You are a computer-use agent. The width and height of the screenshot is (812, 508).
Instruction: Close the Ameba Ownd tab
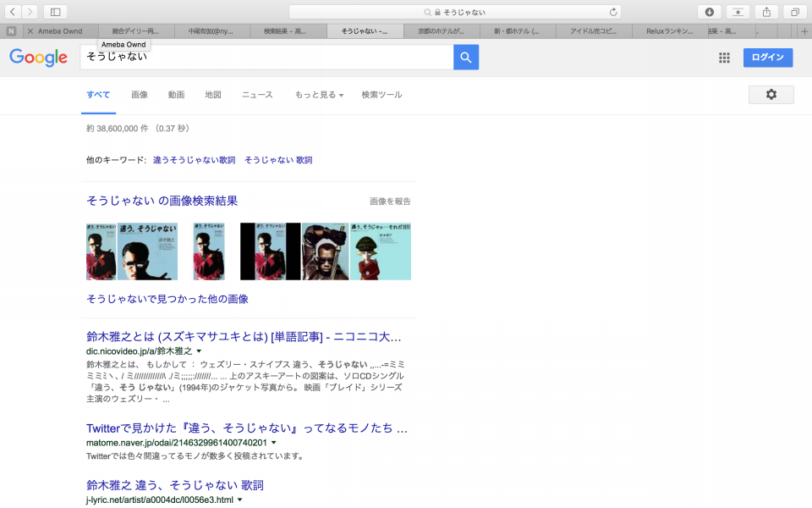(x=30, y=31)
